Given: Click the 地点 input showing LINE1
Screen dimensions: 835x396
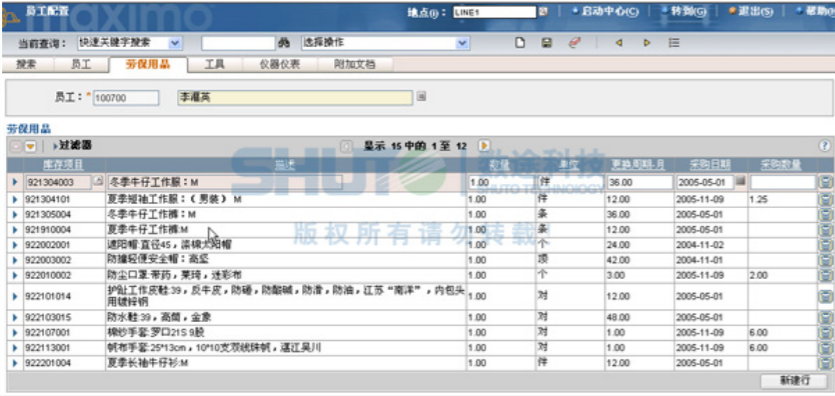Looking at the screenshot, I should 495,12.
